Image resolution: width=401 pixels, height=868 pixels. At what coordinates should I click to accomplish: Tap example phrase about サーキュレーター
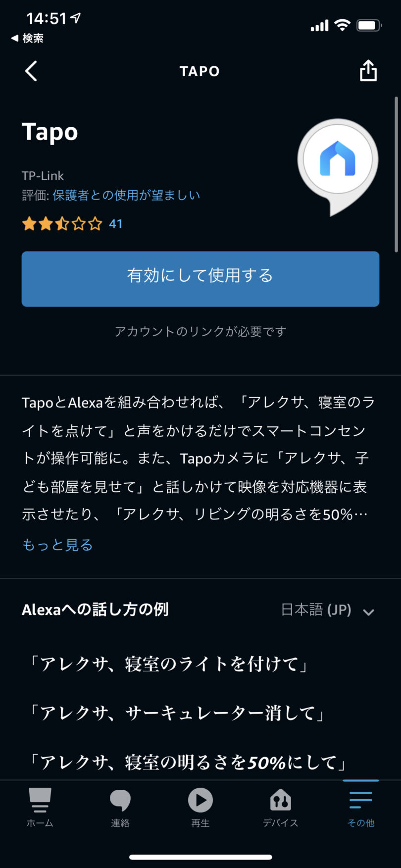point(177,713)
